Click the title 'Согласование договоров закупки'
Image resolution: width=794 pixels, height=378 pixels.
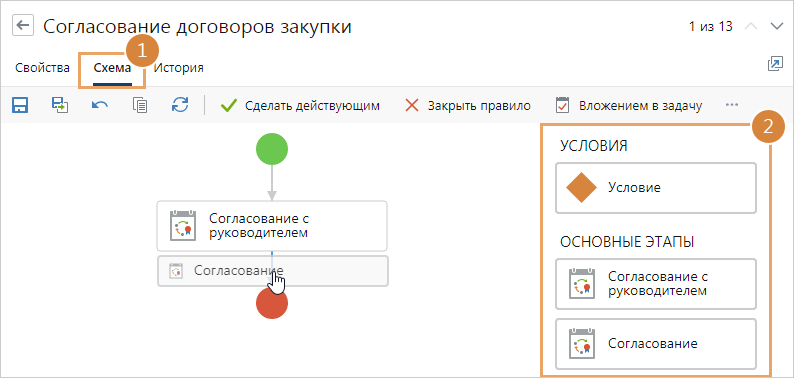[x=197, y=26]
